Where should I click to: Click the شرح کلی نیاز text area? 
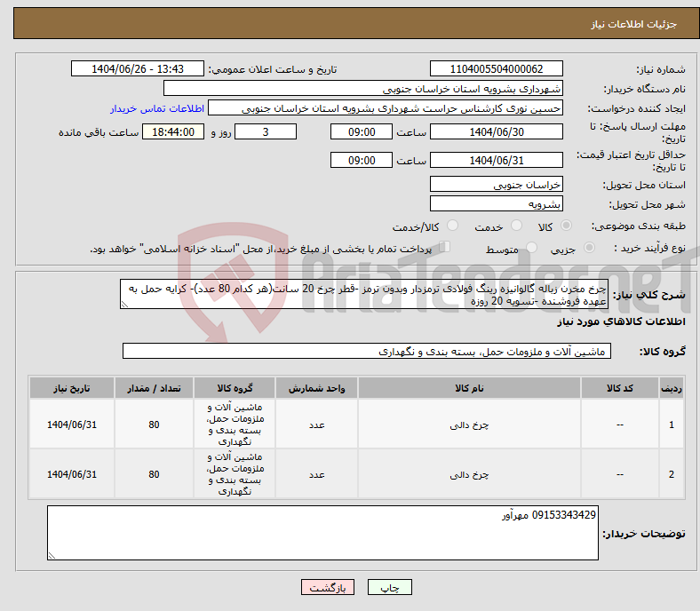pyautogui.click(x=364, y=294)
